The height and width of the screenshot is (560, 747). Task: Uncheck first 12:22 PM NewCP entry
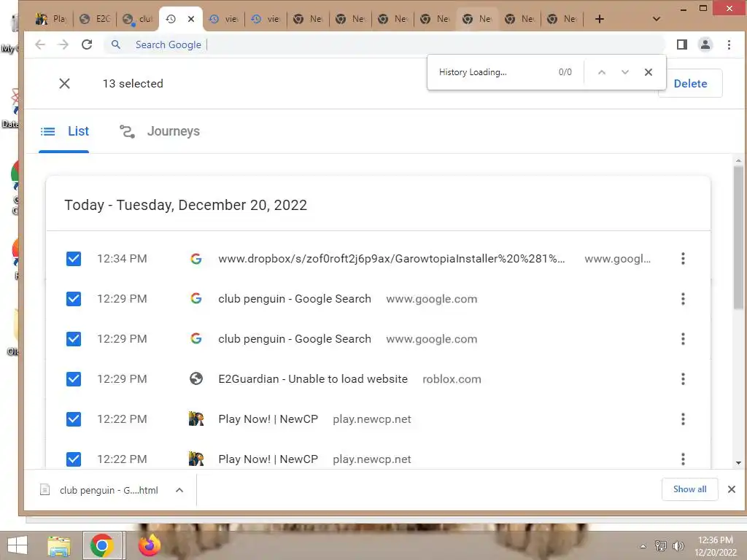click(74, 419)
